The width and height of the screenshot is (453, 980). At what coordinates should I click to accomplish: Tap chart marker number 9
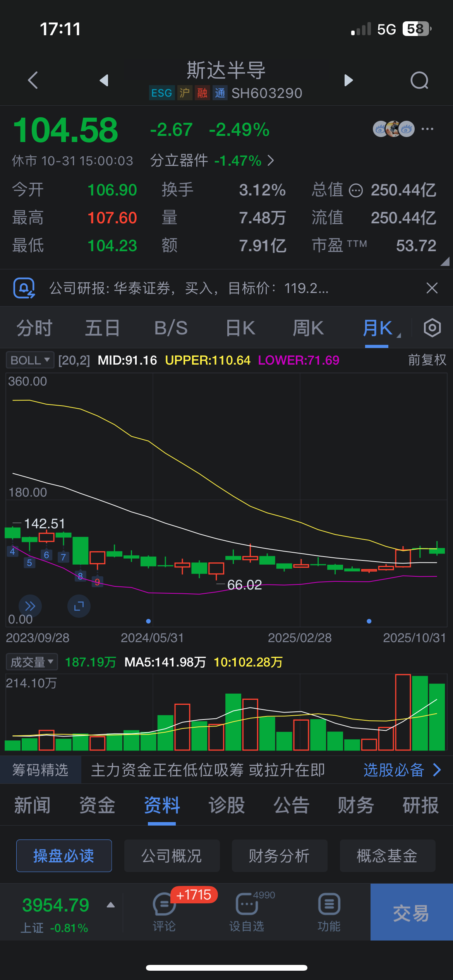(x=98, y=582)
